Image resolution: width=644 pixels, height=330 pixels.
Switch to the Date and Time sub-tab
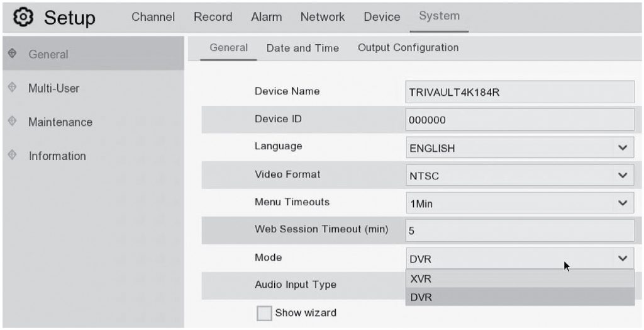coord(303,48)
